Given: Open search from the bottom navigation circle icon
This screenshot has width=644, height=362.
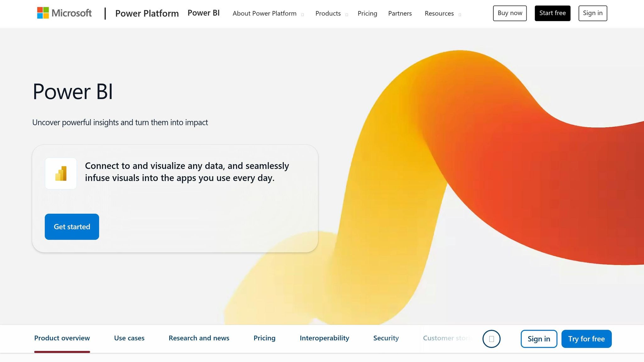Looking at the screenshot, I should coord(491,339).
